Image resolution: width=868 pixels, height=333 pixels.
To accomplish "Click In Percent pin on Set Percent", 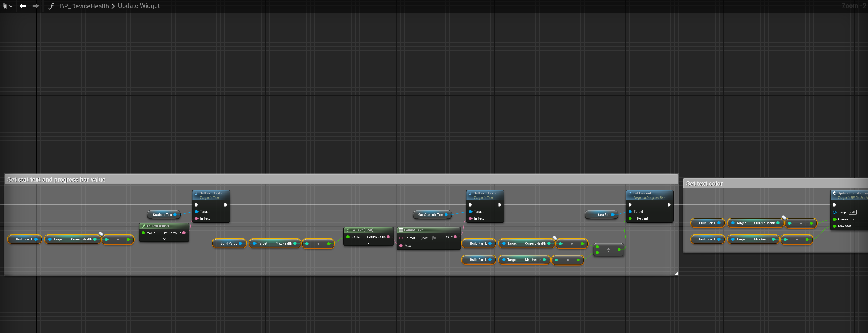I will [x=630, y=218].
